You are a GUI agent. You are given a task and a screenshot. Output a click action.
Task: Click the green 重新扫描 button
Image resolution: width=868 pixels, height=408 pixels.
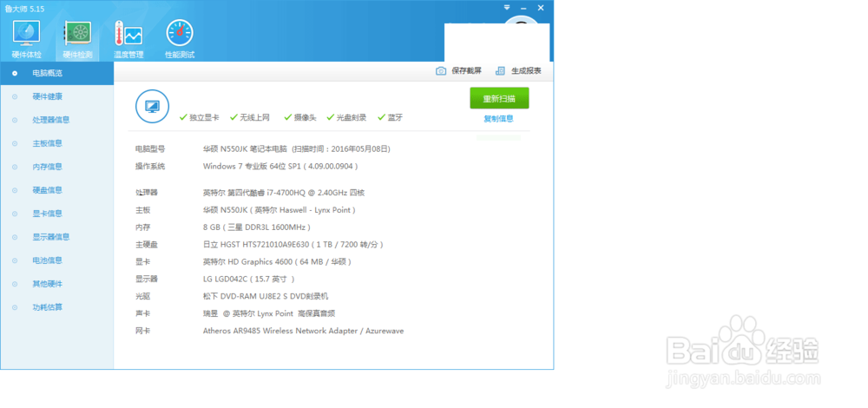[x=499, y=98]
